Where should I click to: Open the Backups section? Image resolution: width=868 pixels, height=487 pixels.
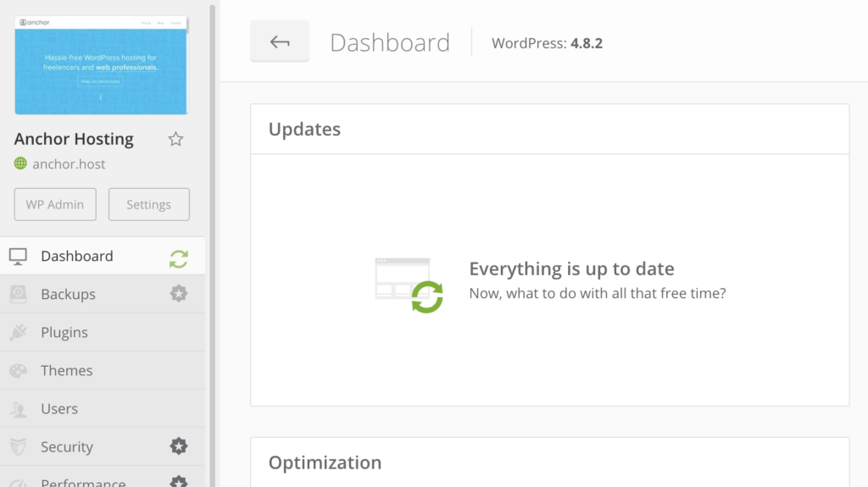click(68, 294)
